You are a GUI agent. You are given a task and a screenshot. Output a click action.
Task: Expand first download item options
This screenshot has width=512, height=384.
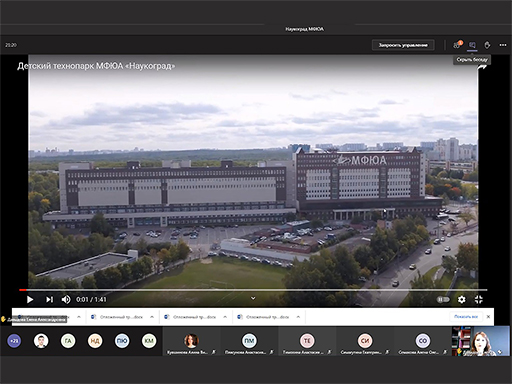pos(79,317)
